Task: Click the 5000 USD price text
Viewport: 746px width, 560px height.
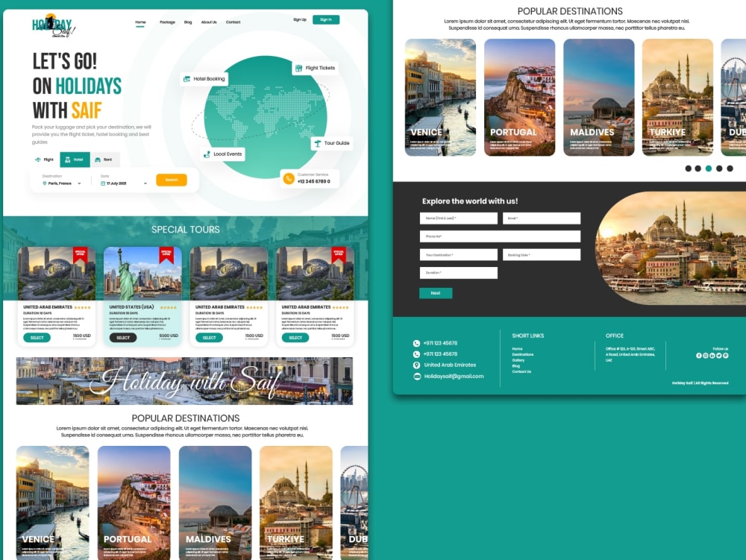Action: pos(169,336)
